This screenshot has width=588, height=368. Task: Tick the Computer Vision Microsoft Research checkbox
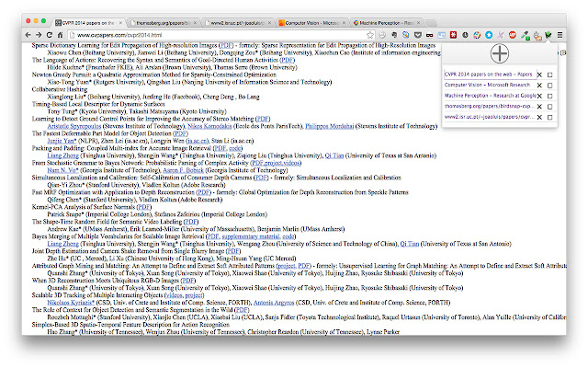click(x=549, y=84)
